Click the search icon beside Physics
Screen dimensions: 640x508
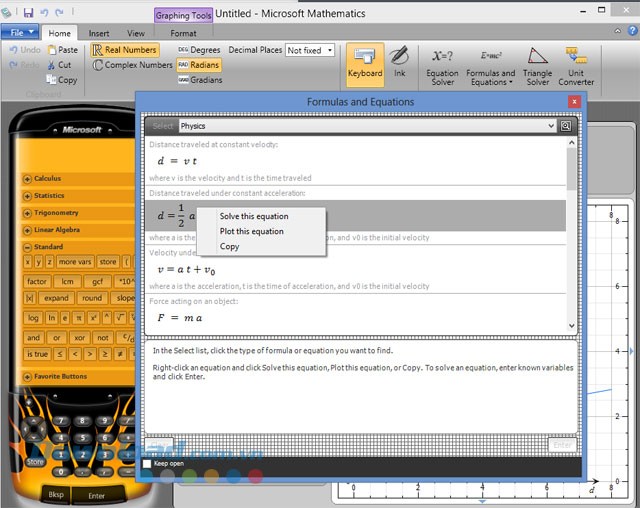click(566, 127)
